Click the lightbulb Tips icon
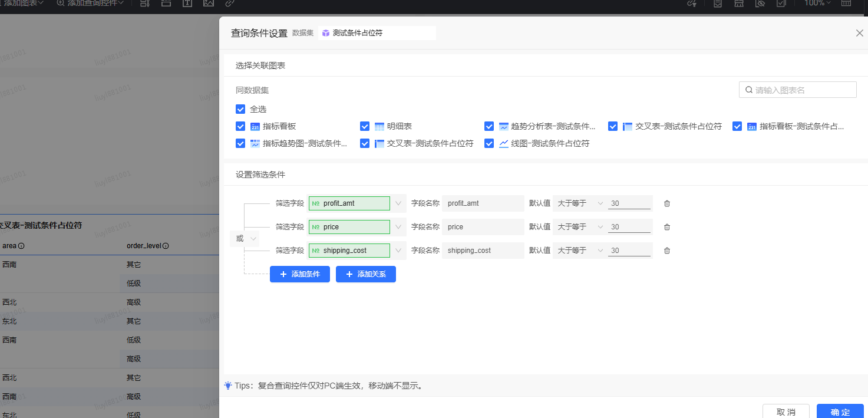Viewport: 868px width, 418px height. click(228, 386)
